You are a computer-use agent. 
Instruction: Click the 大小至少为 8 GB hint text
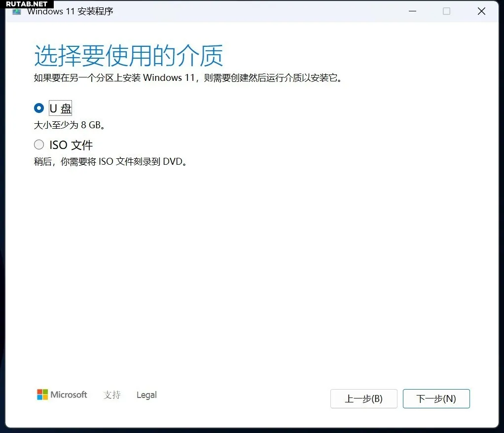click(70, 125)
